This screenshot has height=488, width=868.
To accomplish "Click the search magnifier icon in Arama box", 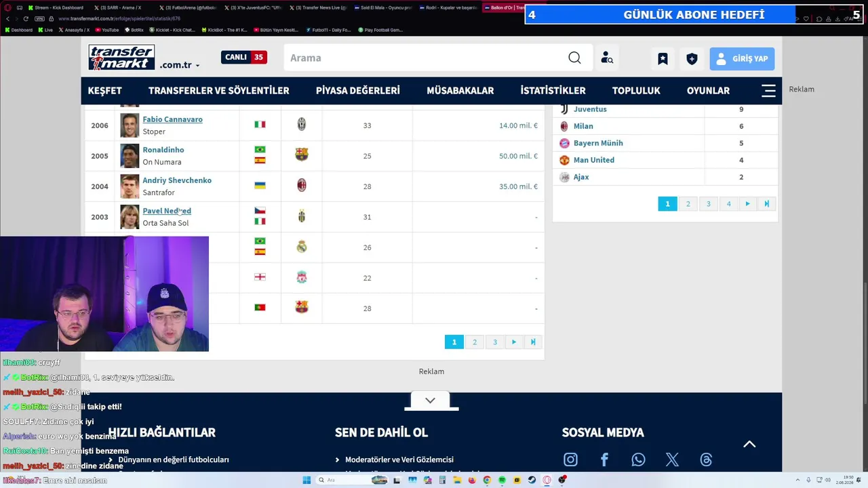I will coord(574,58).
